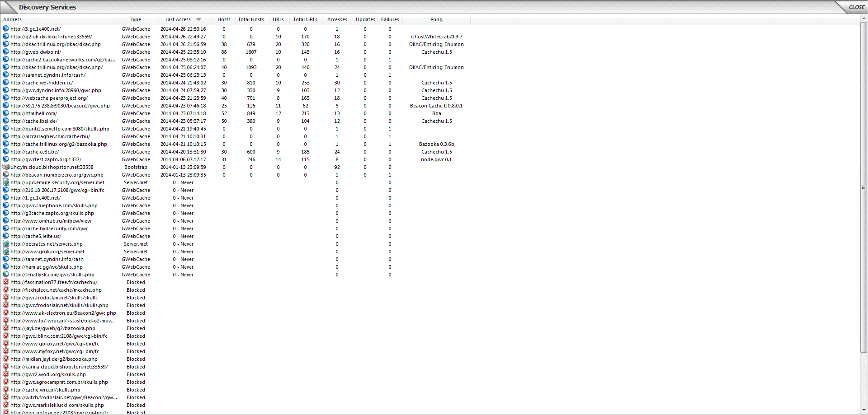868x415 pixels.
Task: Close the Discovery Services window
Action: [x=856, y=7]
